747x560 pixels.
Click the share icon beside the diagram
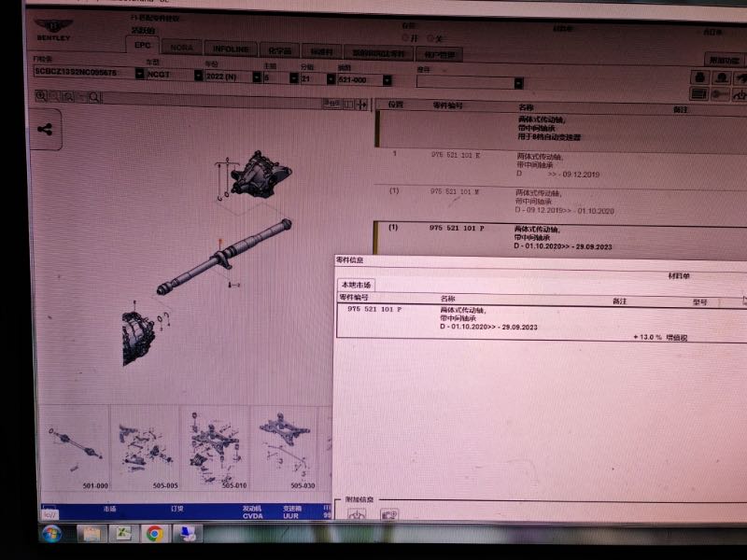click(45, 130)
